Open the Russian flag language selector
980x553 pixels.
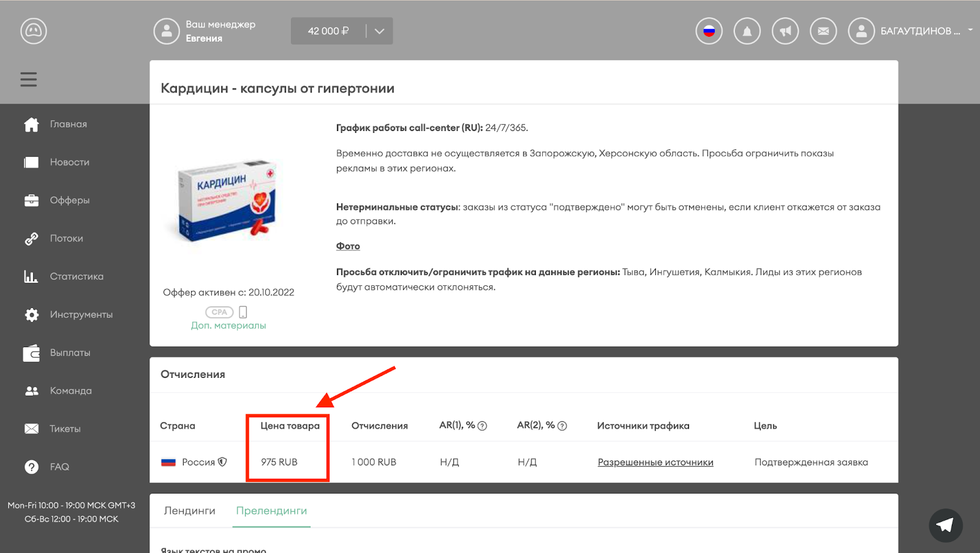click(709, 31)
